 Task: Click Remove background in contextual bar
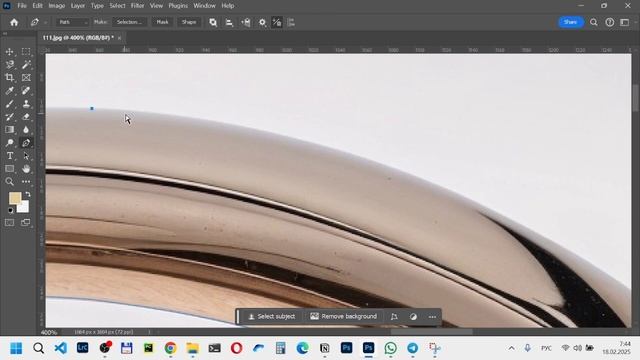[343, 316]
